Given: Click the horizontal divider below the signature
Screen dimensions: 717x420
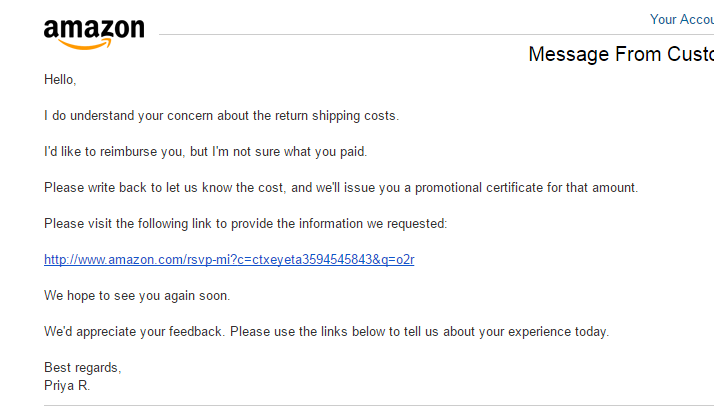Looking at the screenshot, I should (x=380, y=407).
